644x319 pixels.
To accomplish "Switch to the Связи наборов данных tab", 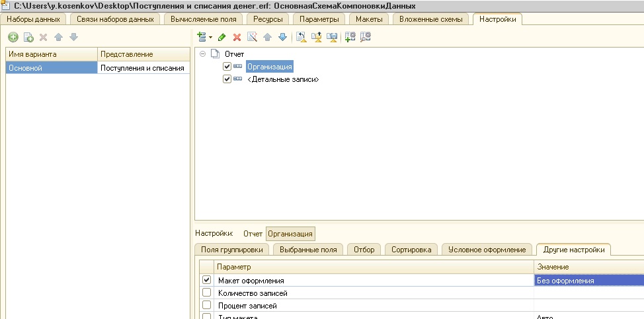I will pos(115,19).
